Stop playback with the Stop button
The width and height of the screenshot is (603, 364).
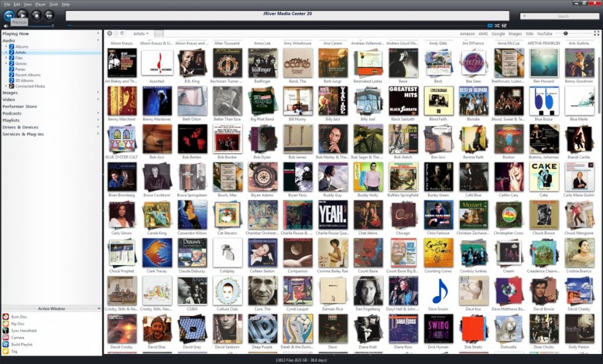tap(36, 15)
